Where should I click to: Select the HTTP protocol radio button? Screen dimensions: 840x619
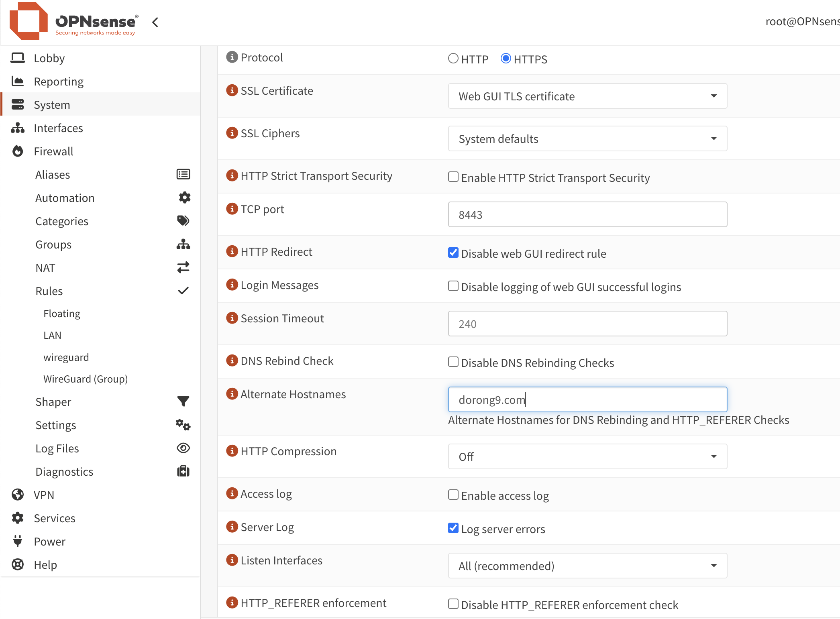click(453, 59)
